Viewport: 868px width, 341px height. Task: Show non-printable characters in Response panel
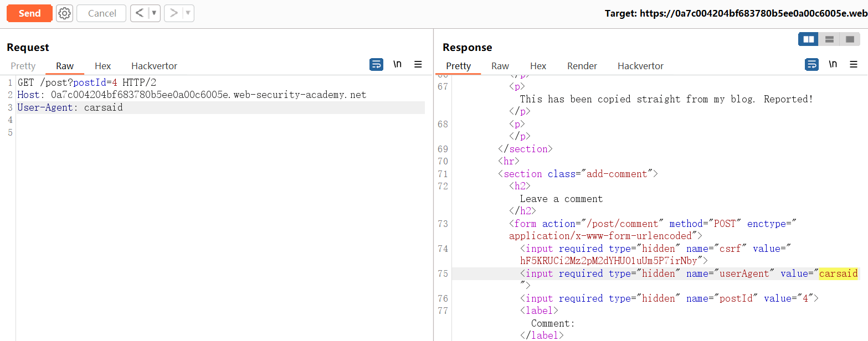833,65
